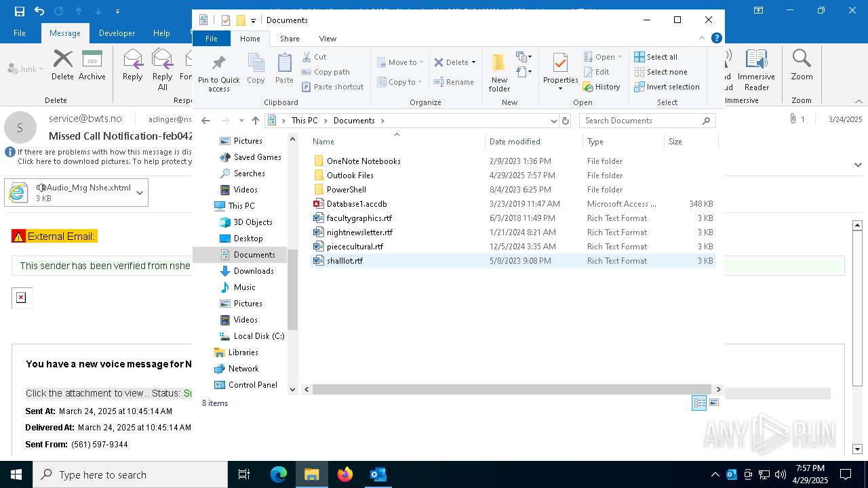
Task: Open the File tab in Explorer
Action: click(212, 39)
